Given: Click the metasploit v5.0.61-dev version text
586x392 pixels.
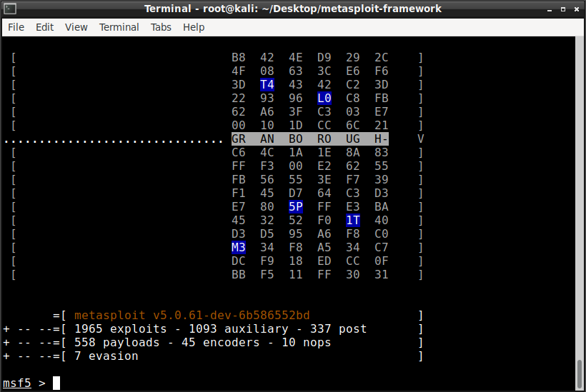Looking at the screenshot, I should (192, 316).
